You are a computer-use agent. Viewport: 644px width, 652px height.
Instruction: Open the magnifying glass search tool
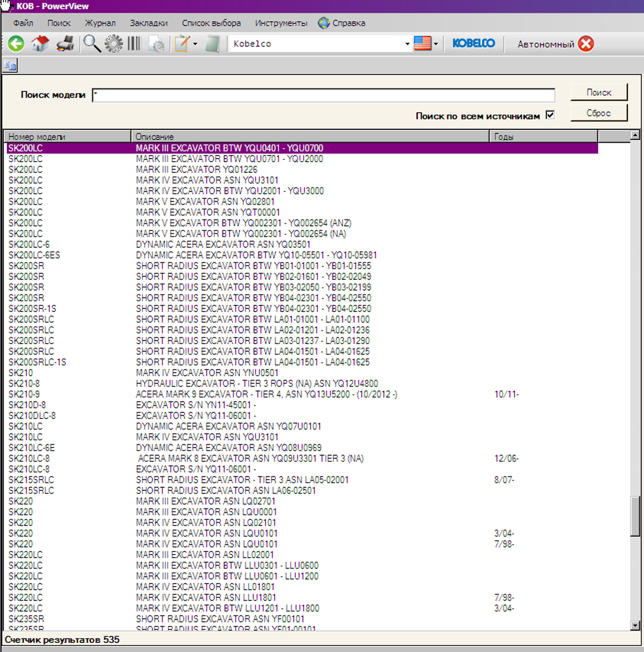point(91,44)
